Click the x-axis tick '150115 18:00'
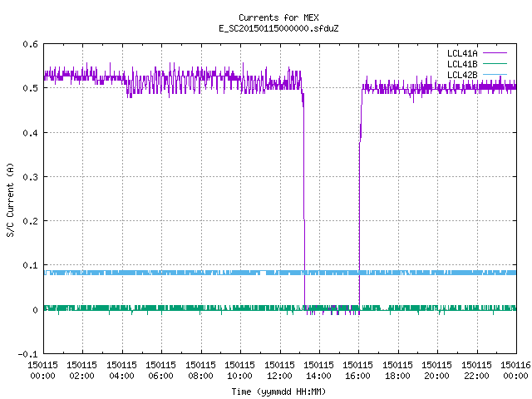The image size is (532, 399). (x=397, y=370)
